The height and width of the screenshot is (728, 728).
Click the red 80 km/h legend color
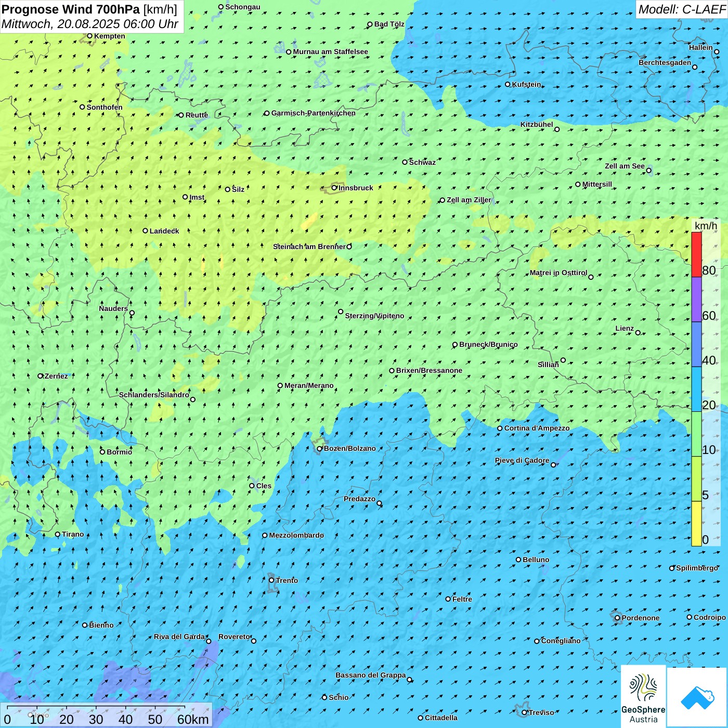696,254
